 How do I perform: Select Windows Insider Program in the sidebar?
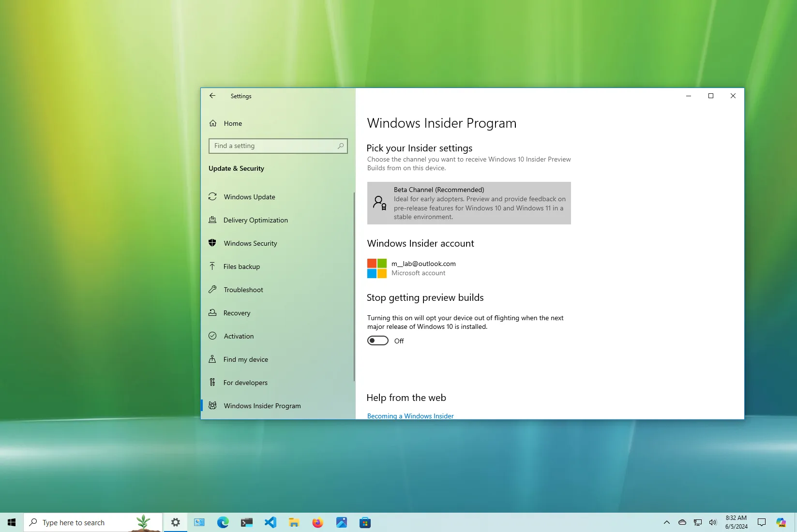click(x=262, y=406)
